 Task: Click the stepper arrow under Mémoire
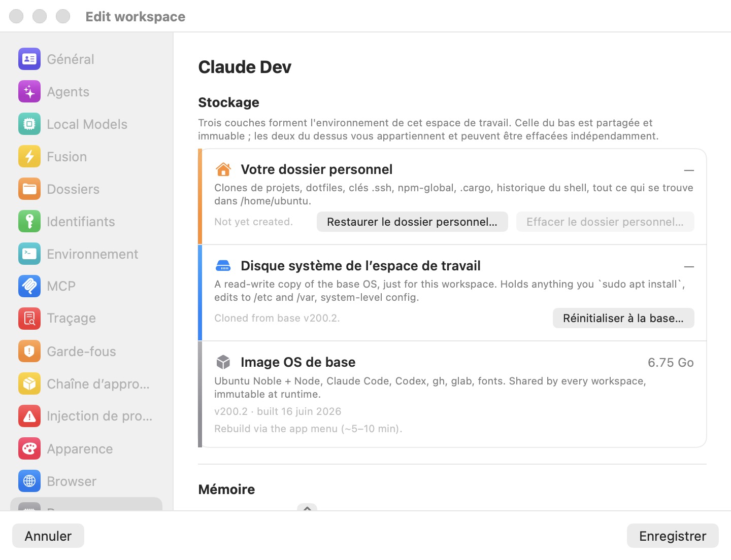tap(307, 507)
